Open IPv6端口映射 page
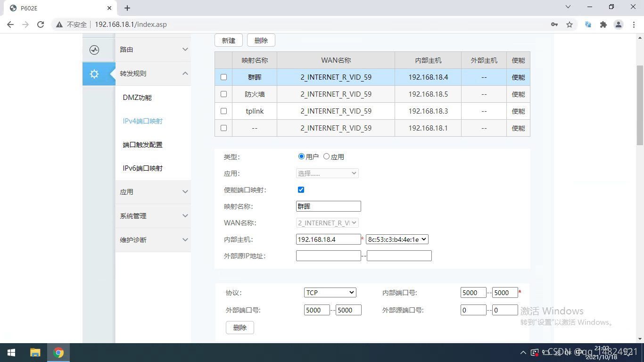Image resolution: width=644 pixels, height=362 pixels. pos(143,168)
